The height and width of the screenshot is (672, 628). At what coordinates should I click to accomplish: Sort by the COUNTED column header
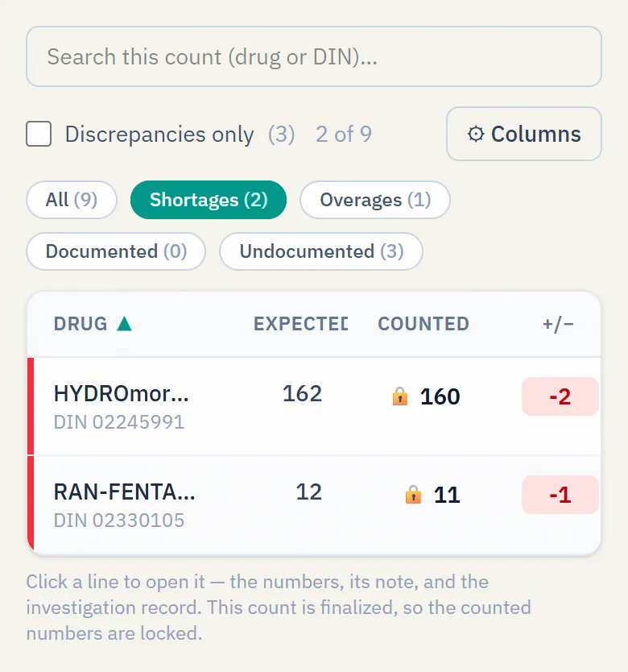click(423, 324)
